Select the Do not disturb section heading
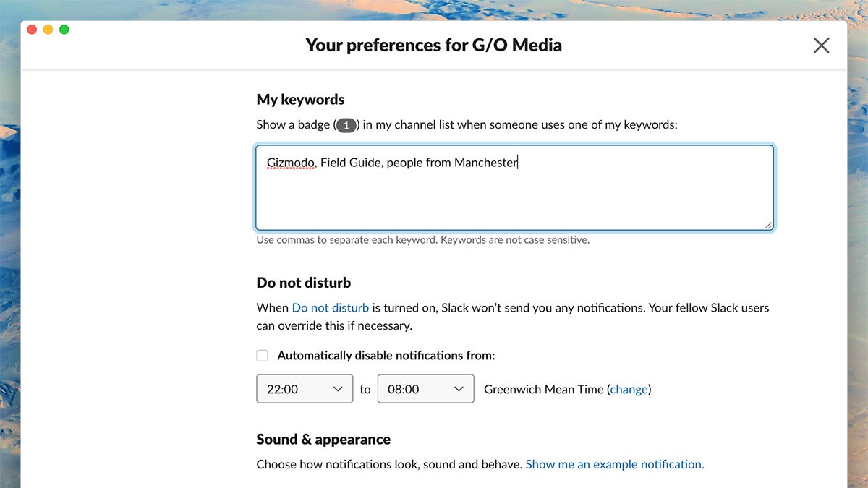 point(303,282)
